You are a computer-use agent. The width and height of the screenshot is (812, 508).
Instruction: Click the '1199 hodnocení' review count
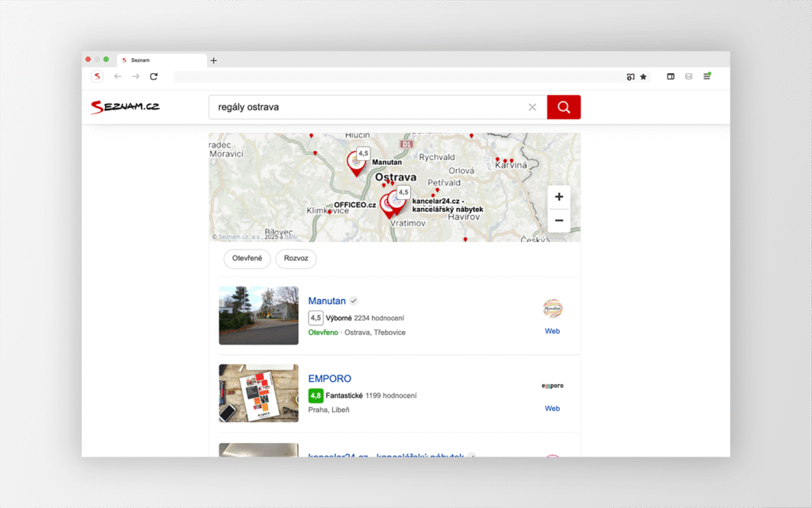coord(391,395)
